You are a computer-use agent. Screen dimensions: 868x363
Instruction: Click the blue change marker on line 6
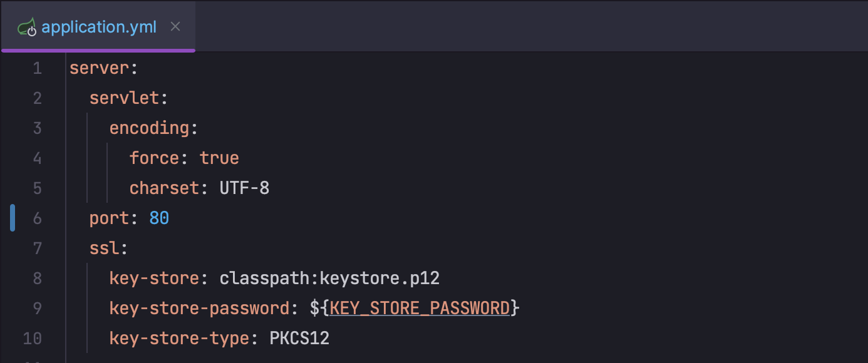click(x=13, y=218)
